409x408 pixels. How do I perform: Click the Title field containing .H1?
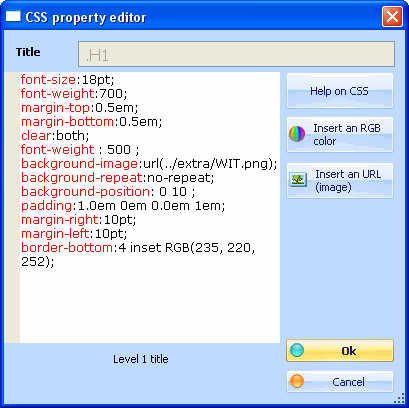pyautogui.click(x=236, y=54)
